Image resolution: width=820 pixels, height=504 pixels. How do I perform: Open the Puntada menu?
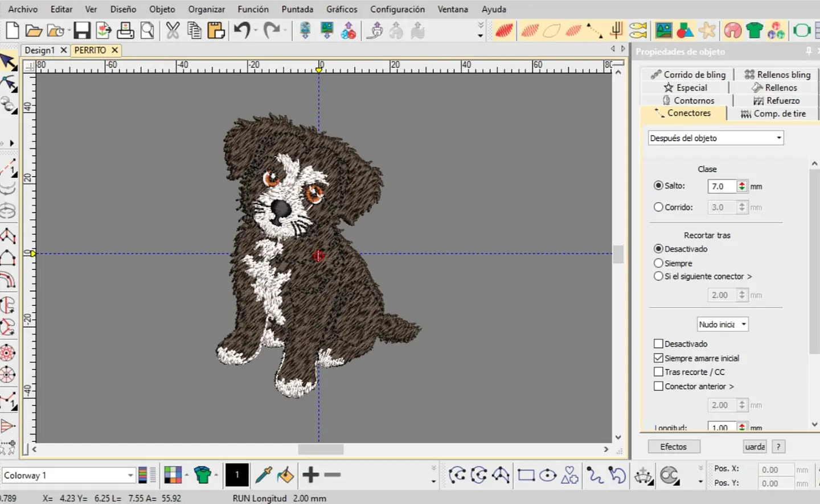(297, 9)
